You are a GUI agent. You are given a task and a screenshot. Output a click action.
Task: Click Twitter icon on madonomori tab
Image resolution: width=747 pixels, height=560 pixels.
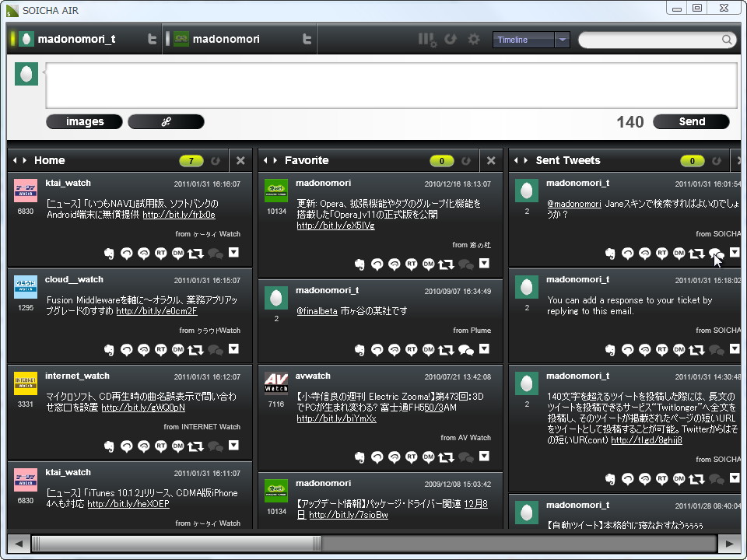pos(307,39)
